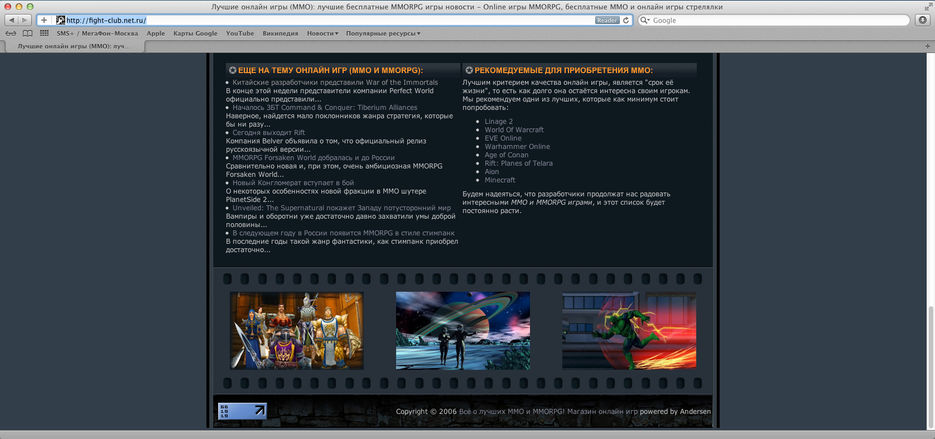Open the Age of Conan game link
Screen dimensions: 935x439
(x=506, y=154)
